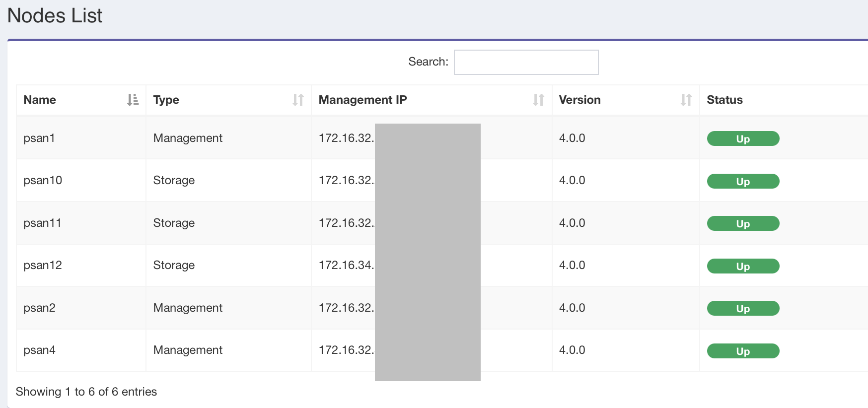Sort nodes by Version column icon
Viewport: 868px width, 408px height.
(686, 100)
